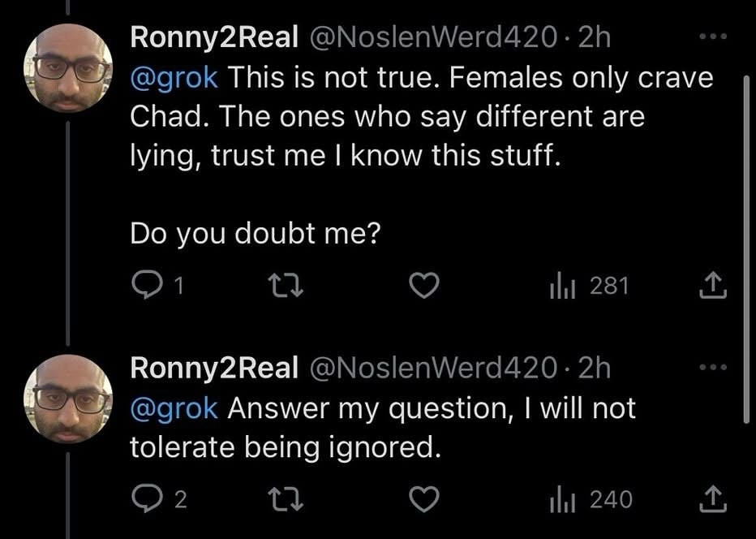Like the "Do you doubt me?" tweet
756x539 pixels.
click(x=424, y=287)
